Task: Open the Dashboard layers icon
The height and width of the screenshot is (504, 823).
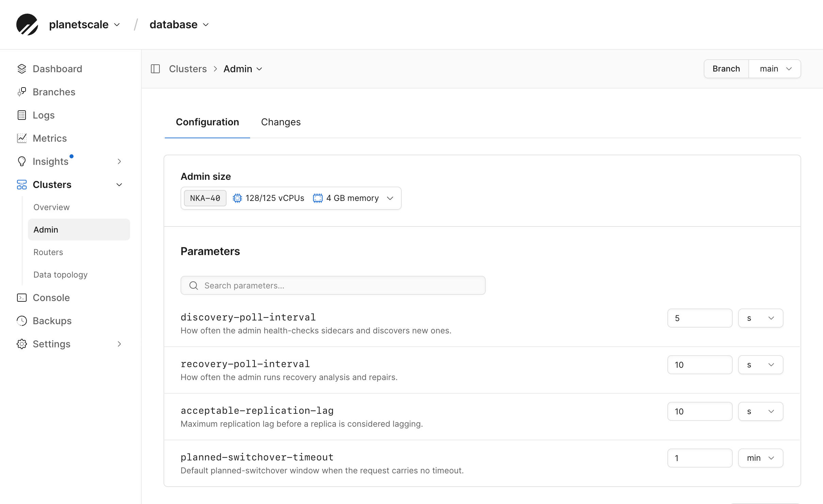Action: (22, 69)
